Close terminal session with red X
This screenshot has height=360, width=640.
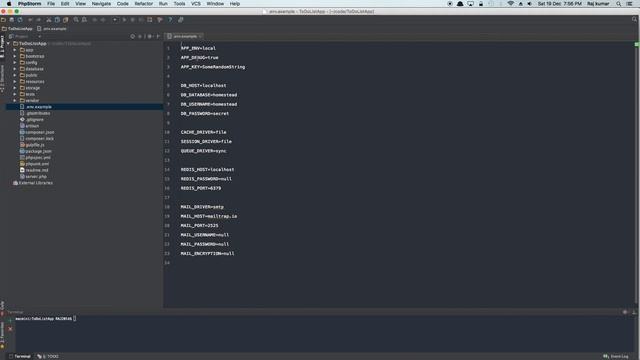coord(10,329)
